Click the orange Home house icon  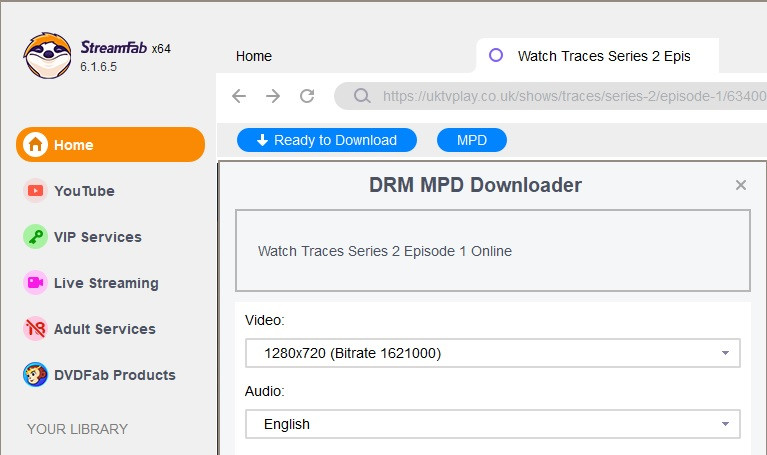(x=35, y=144)
